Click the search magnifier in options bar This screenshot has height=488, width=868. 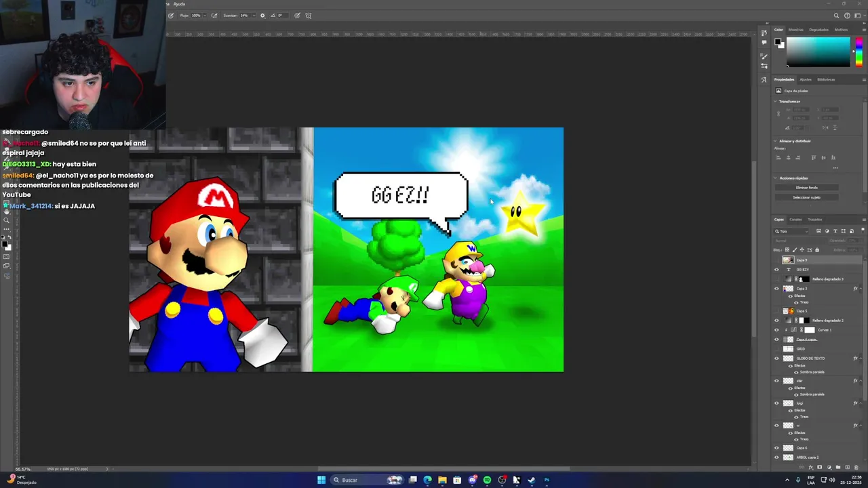pos(837,16)
